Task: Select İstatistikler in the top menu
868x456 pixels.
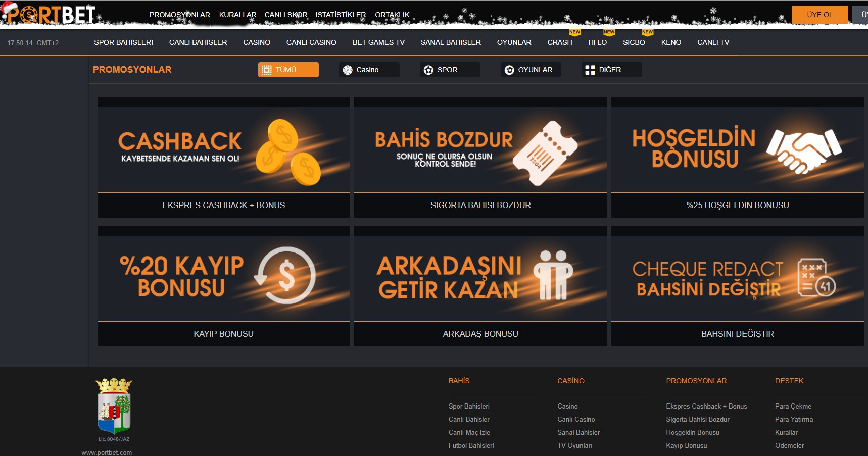Action: click(x=340, y=15)
